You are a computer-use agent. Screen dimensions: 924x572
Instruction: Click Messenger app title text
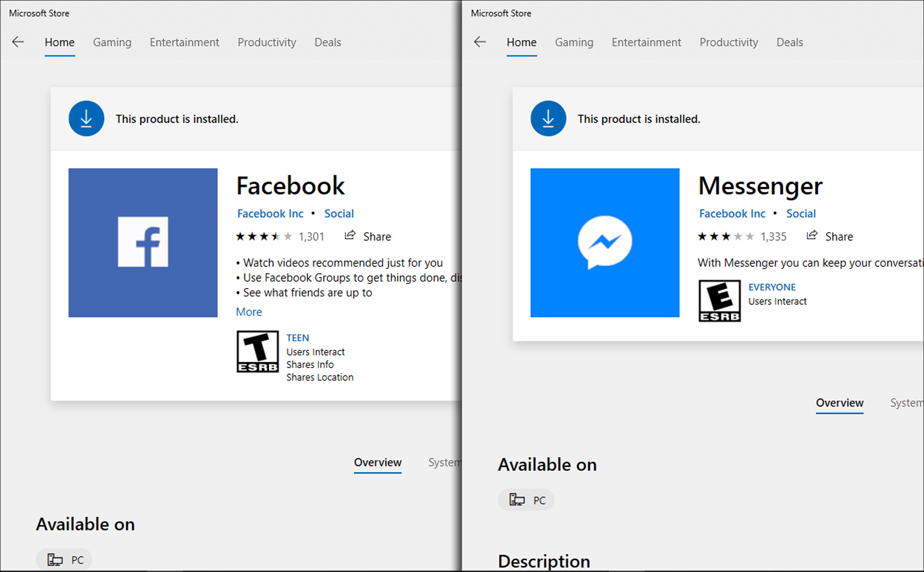[x=761, y=186]
